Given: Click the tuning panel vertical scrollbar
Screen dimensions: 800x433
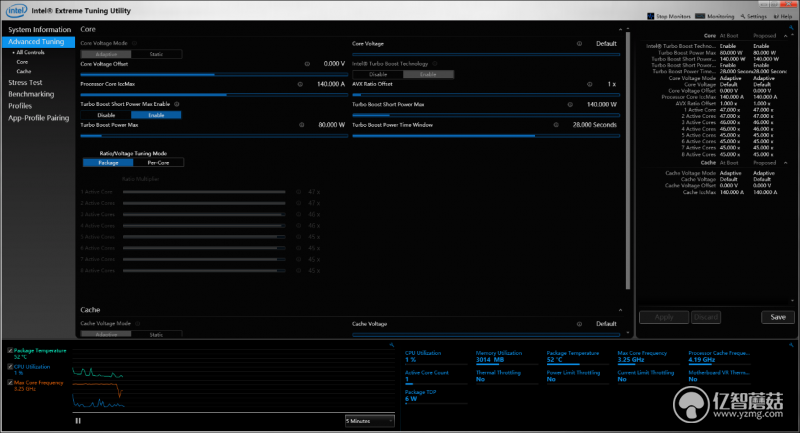Looking at the screenshot, I should pos(628,161).
